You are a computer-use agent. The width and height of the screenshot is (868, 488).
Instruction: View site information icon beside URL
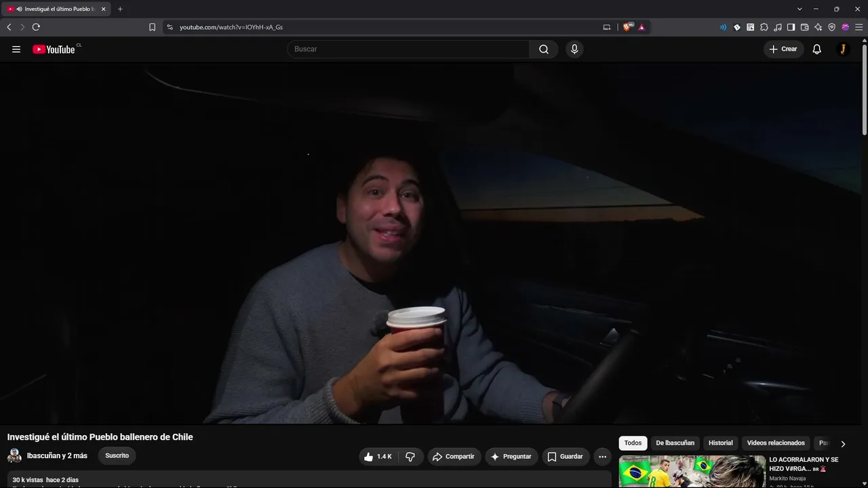coord(170,27)
